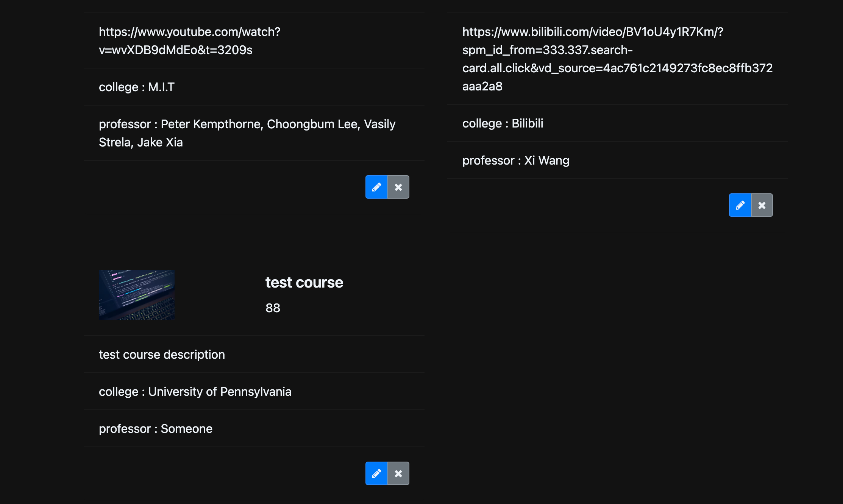Select the college : Bilibili row
The image size is (843, 504).
pos(617,123)
